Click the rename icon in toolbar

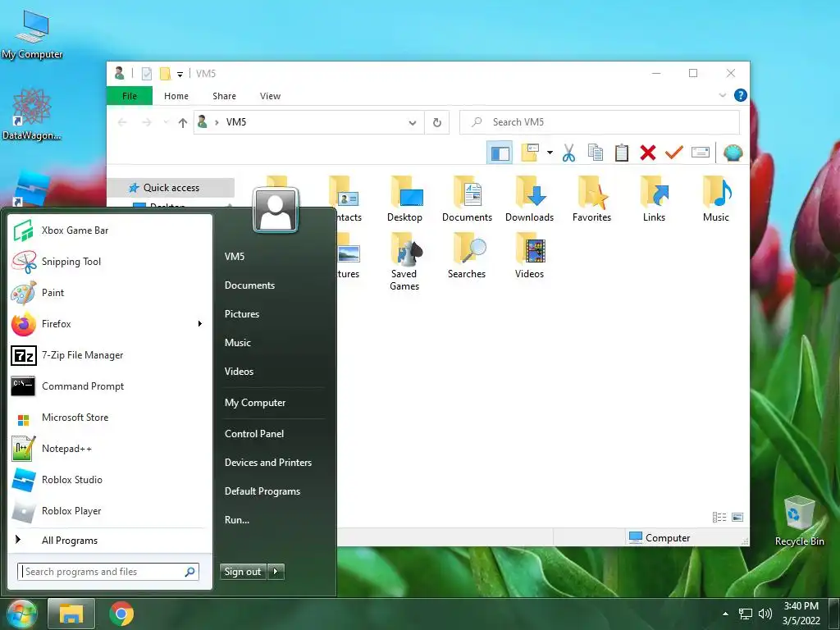click(x=701, y=153)
